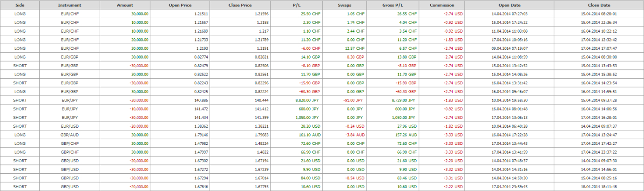Image resolution: width=644 pixels, height=191 pixels.
Task: Sort by the Commission column header
Action: click(441, 5)
